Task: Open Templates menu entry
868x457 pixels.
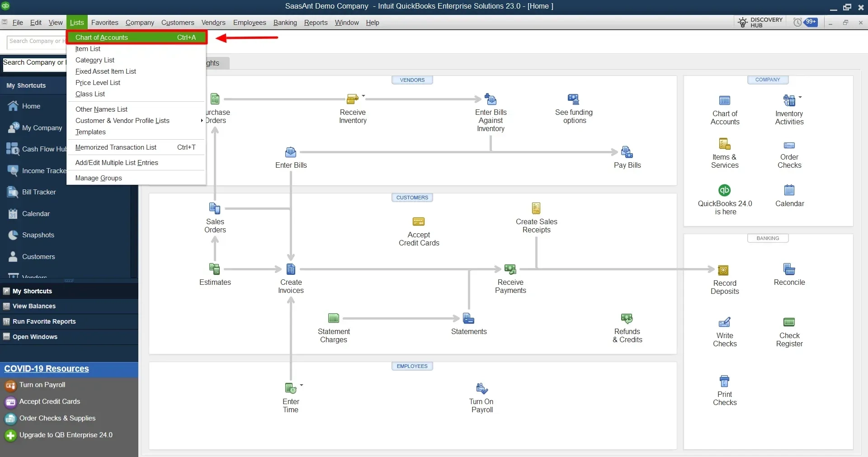Action: tap(136, 132)
